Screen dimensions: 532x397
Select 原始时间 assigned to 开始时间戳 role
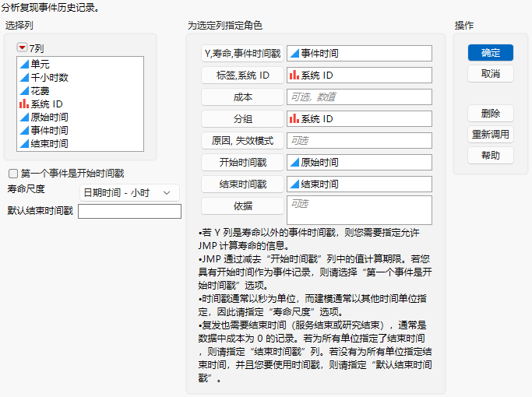pos(359,163)
